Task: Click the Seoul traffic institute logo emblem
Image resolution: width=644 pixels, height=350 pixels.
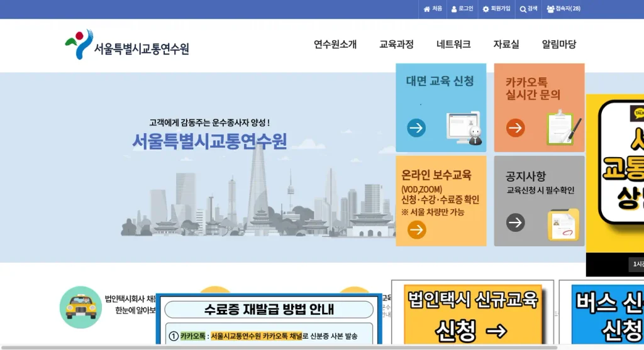Action: pyautogui.click(x=79, y=45)
